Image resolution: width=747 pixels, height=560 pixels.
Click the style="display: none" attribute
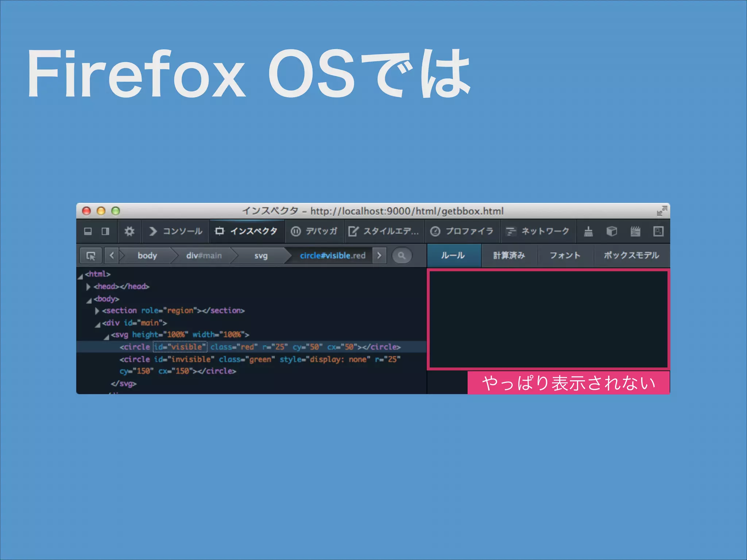click(x=325, y=359)
